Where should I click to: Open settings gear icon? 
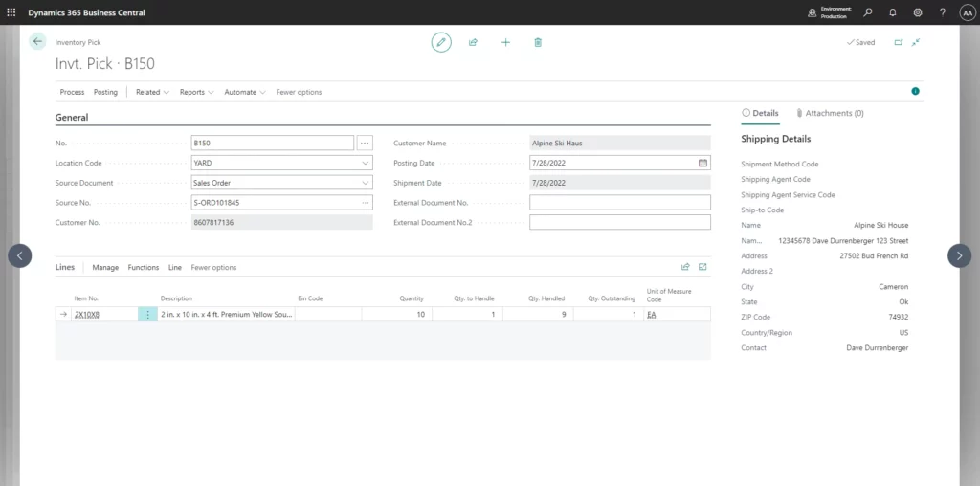click(x=918, y=12)
